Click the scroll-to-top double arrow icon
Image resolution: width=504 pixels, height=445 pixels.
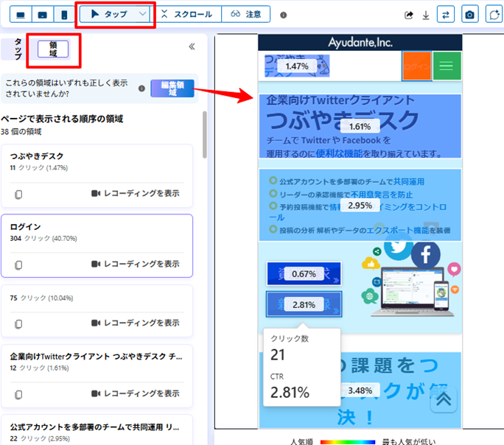point(444,399)
